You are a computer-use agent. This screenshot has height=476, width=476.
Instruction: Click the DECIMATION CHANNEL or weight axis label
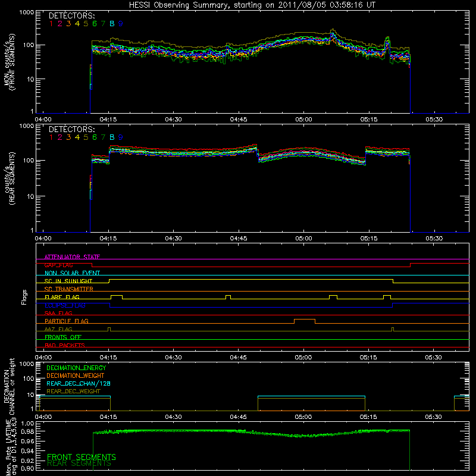tap(9, 386)
